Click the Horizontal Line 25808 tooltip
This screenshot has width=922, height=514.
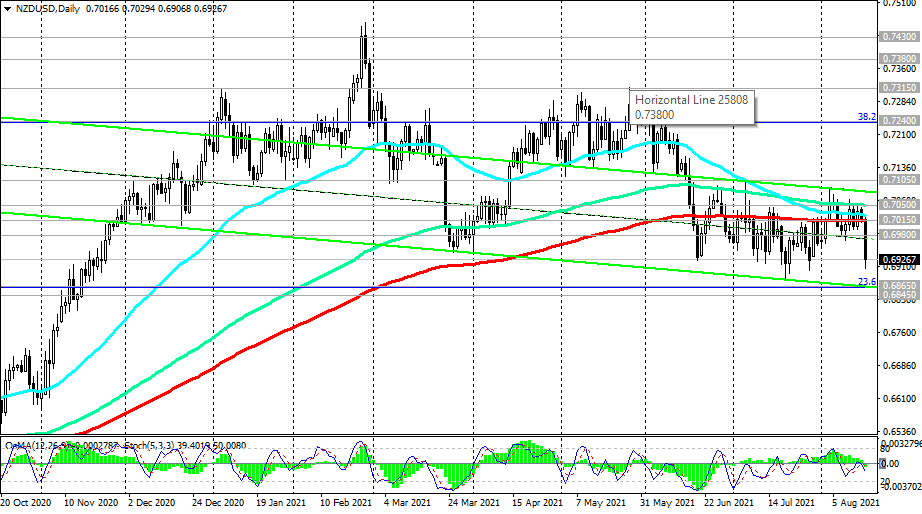[692, 107]
